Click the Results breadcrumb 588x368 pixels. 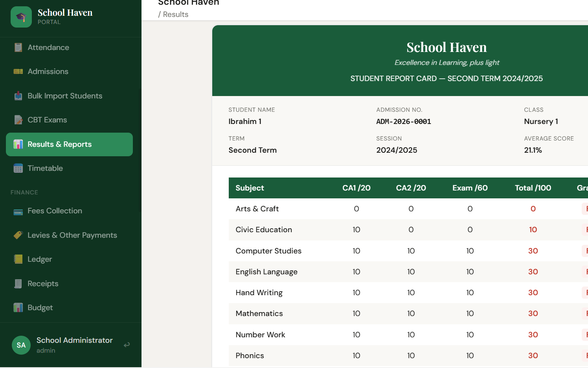[175, 15]
